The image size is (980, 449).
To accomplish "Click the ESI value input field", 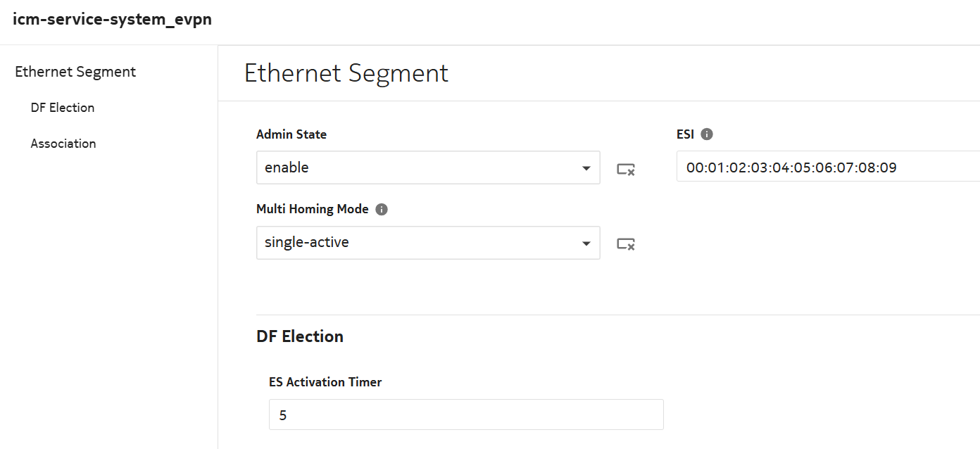I will pyautogui.click(x=824, y=167).
